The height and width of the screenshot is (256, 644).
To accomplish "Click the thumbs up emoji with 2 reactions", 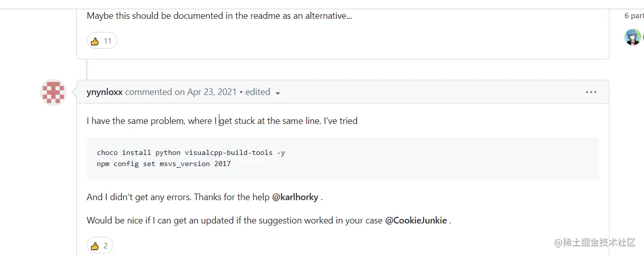I will click(94, 246).
